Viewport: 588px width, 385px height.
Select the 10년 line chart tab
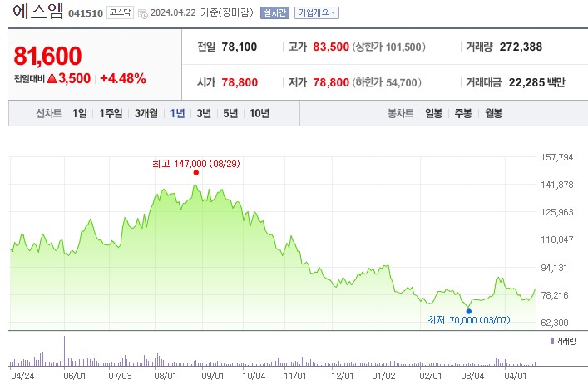click(x=259, y=113)
